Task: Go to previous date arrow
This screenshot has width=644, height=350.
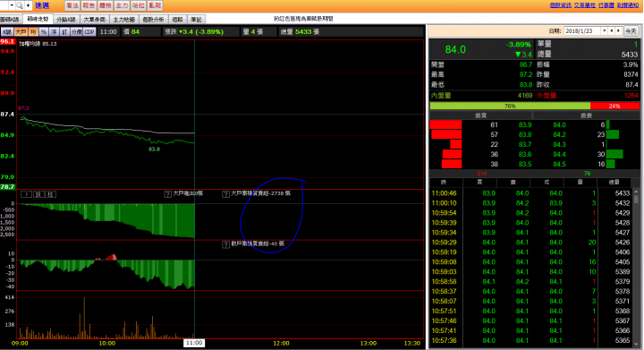Action: tap(612, 30)
